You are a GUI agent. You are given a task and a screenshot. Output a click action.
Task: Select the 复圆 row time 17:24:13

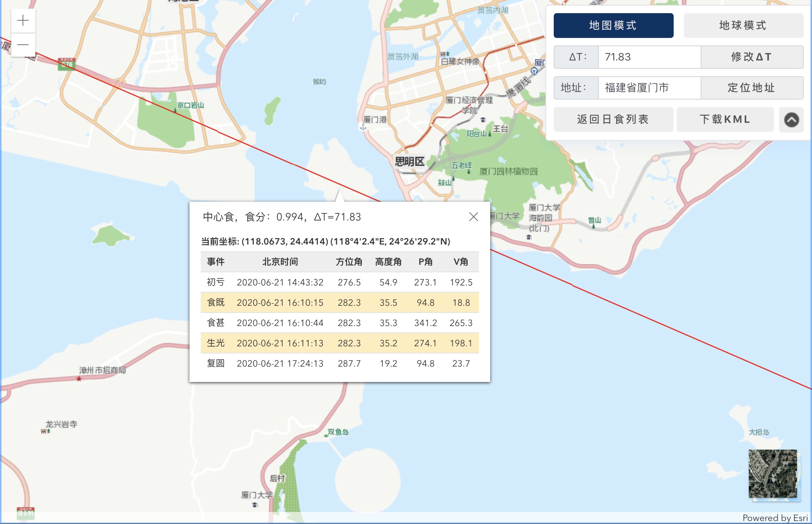(280, 364)
